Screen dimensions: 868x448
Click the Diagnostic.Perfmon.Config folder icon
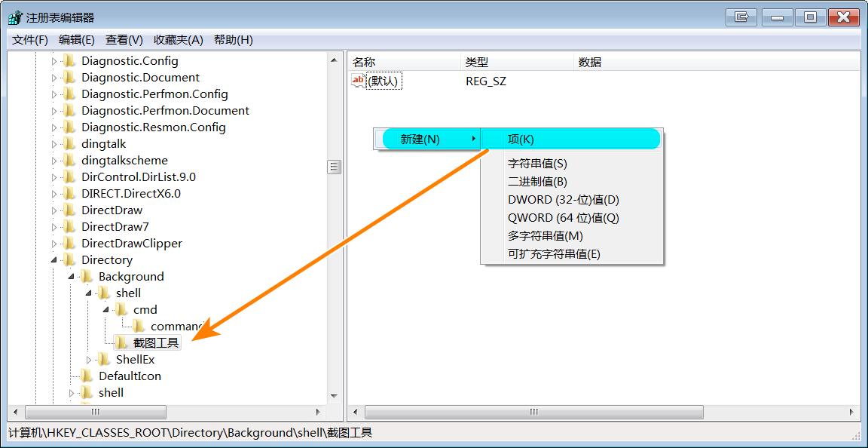pyautogui.click(x=69, y=94)
